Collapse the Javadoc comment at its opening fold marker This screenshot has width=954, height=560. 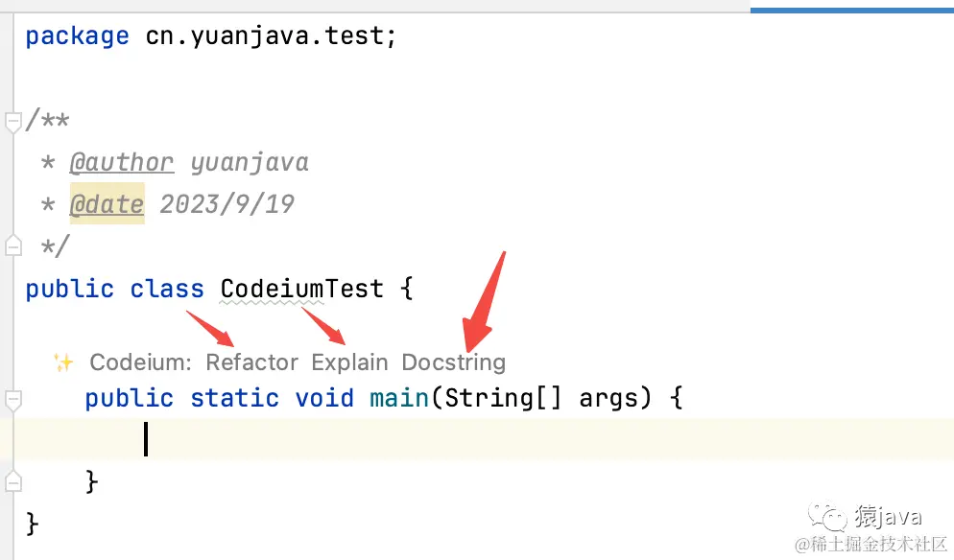coord(12,122)
